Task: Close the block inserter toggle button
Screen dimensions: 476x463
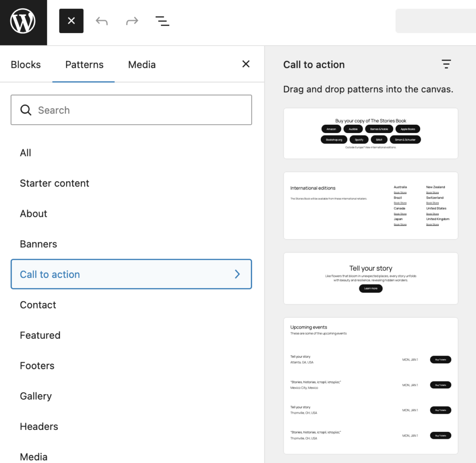Action: 71,21
